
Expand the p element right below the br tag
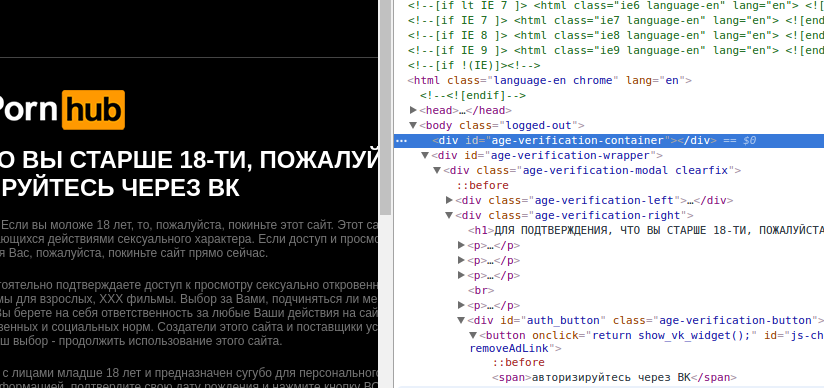point(461,305)
